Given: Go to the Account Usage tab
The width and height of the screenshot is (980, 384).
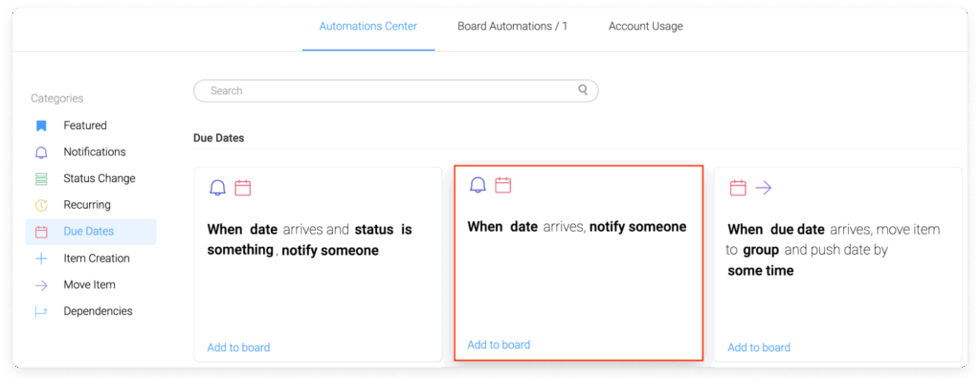Looking at the screenshot, I should (645, 27).
